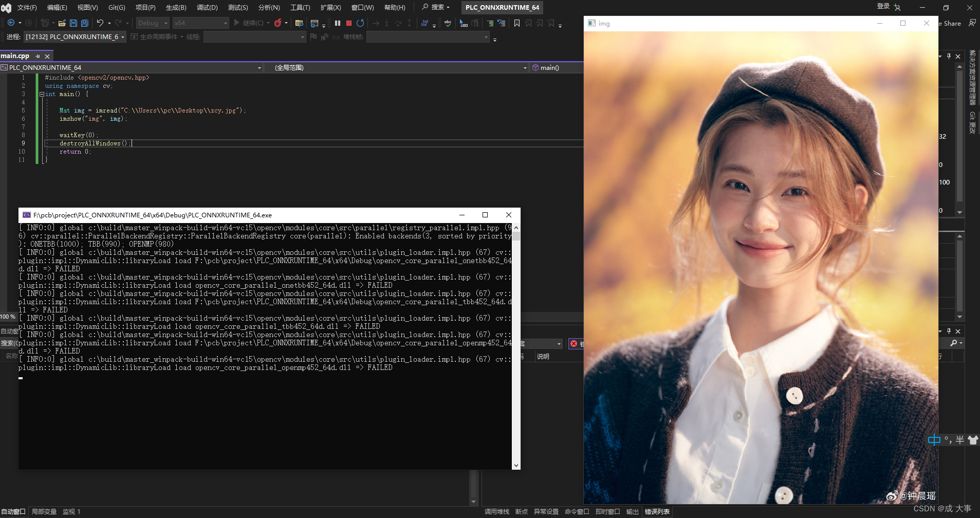Expand the 进程 process selector dropdown

click(122, 36)
